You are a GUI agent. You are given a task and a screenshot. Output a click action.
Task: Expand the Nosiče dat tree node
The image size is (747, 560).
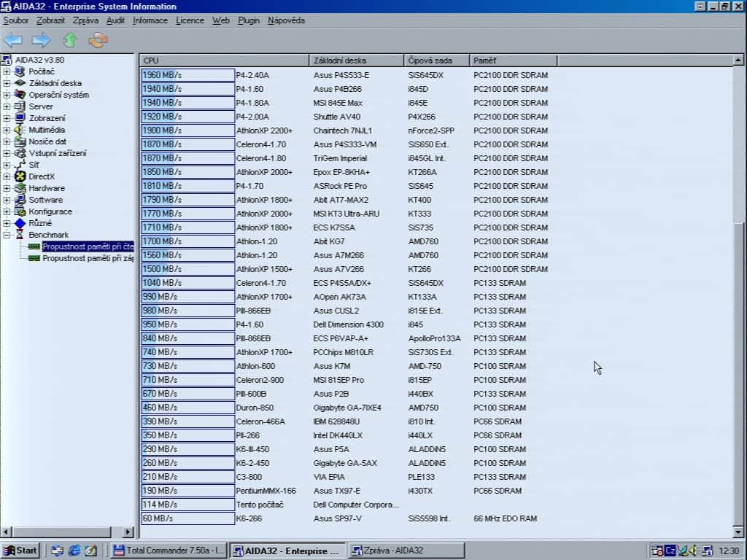tap(7, 141)
